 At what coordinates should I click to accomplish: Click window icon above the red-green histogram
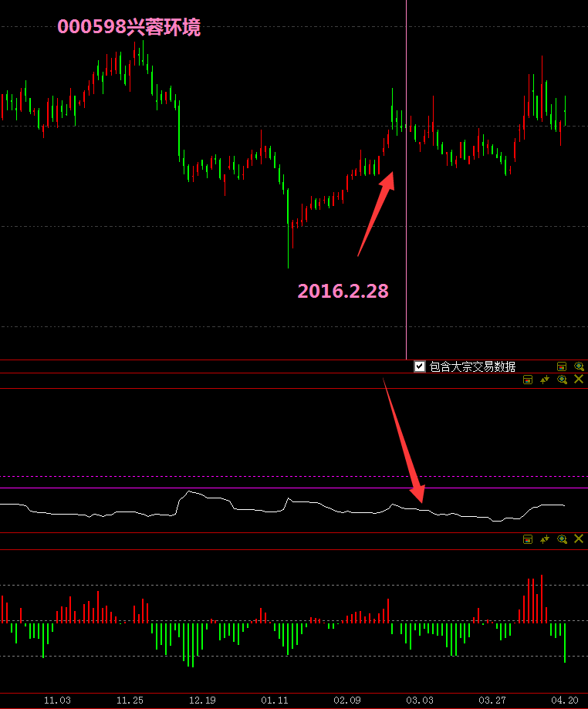pyautogui.click(x=529, y=539)
